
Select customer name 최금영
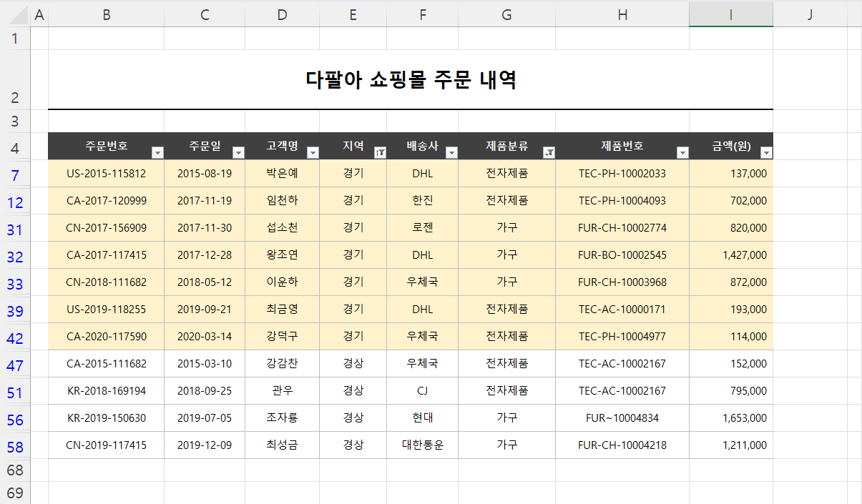[282, 310]
